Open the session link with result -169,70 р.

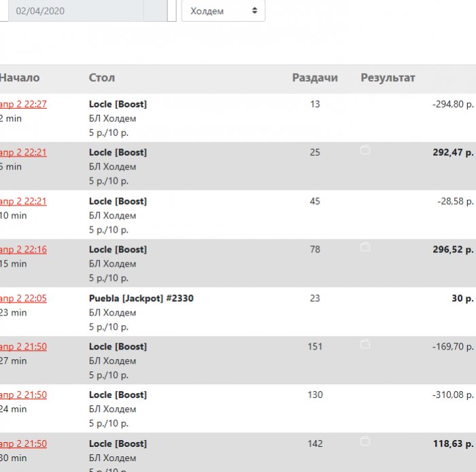23,347
